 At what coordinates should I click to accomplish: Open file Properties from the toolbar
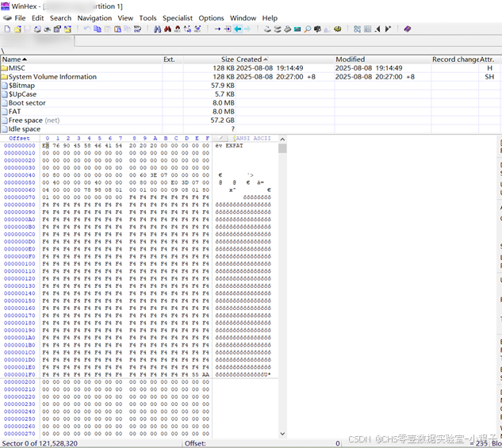click(57, 29)
